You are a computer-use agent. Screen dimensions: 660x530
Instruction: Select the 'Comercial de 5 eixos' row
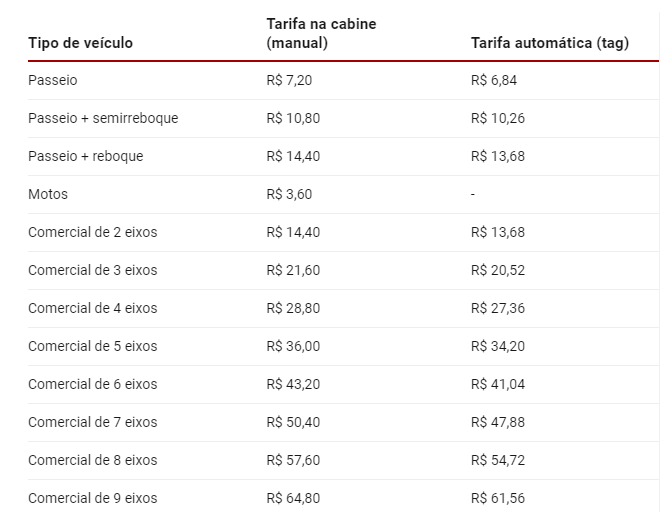click(x=343, y=346)
